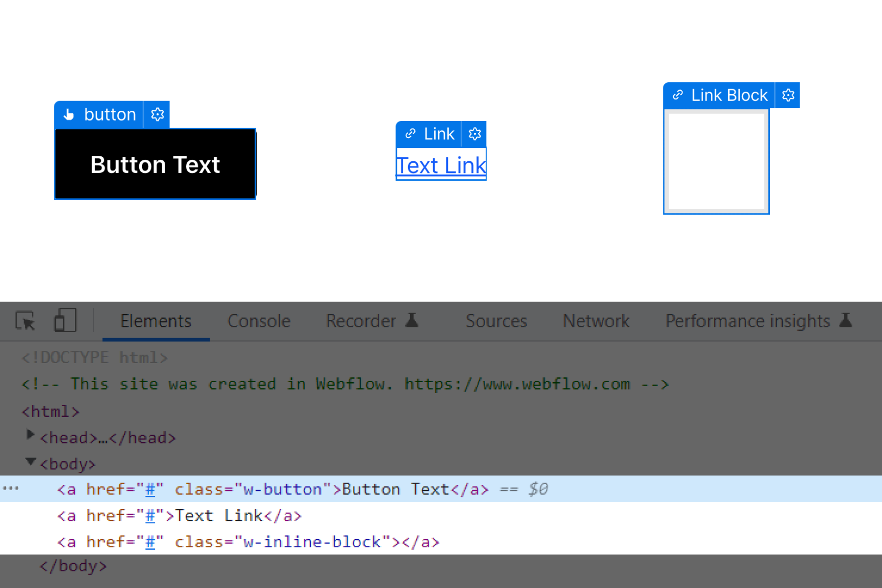Open settings gear next to button label
Viewport: 882px width, 588px height.
click(157, 114)
